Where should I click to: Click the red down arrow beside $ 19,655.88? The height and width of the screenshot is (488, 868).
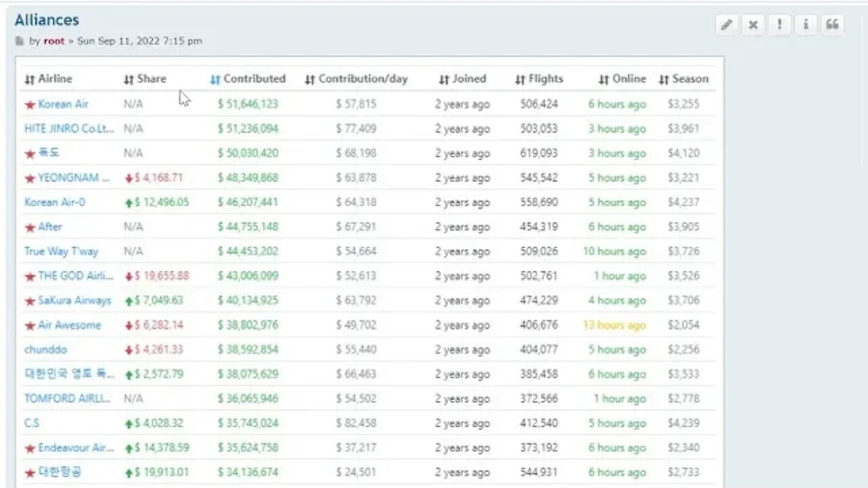click(x=128, y=277)
